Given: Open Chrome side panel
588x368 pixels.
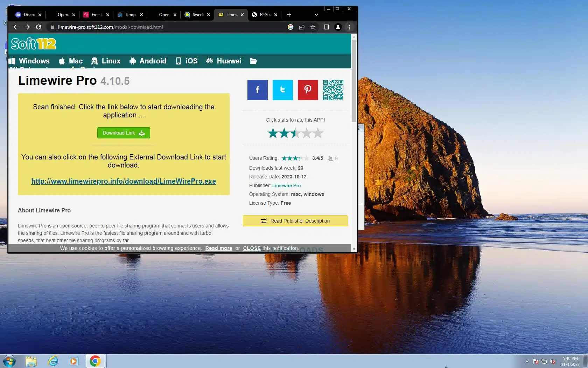Looking at the screenshot, I should [327, 27].
